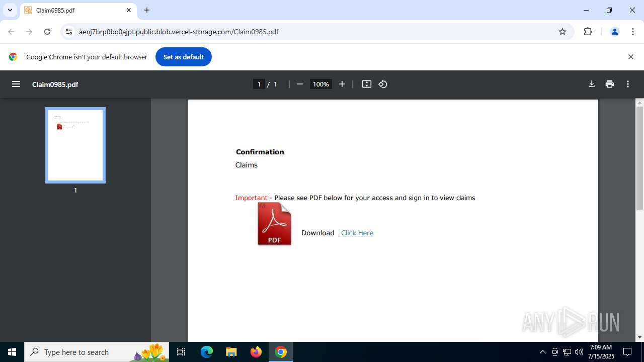Edit the current page number field
The image size is (644, 362).
tap(259, 84)
